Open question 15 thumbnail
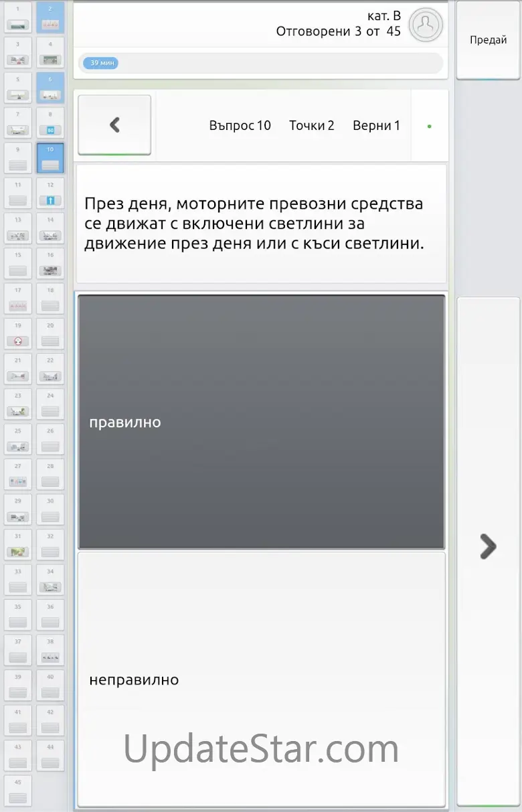The image size is (522, 812). click(x=18, y=263)
